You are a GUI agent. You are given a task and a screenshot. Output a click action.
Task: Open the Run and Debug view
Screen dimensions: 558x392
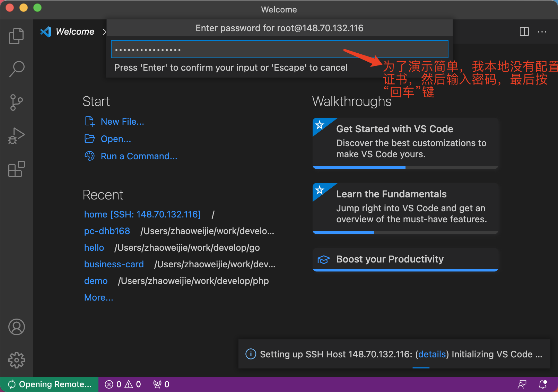[x=16, y=136]
